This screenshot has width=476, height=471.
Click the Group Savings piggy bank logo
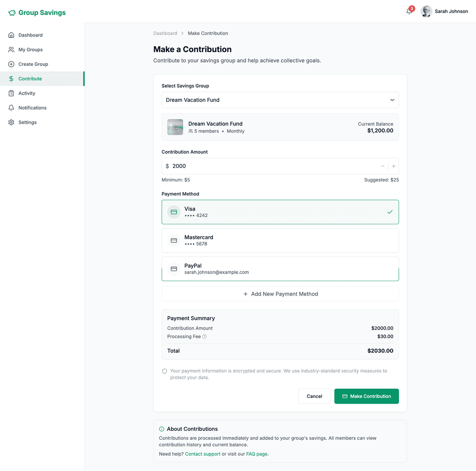pos(12,13)
